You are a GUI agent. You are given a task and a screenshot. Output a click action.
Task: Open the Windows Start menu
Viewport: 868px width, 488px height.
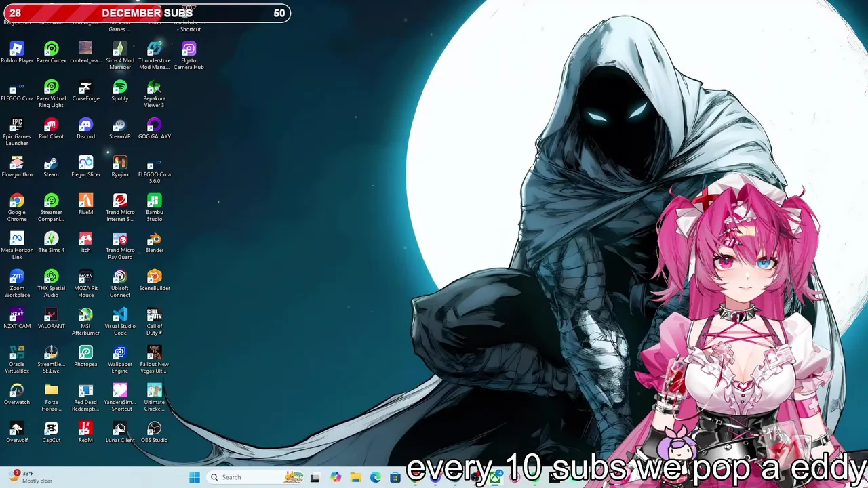click(x=195, y=477)
